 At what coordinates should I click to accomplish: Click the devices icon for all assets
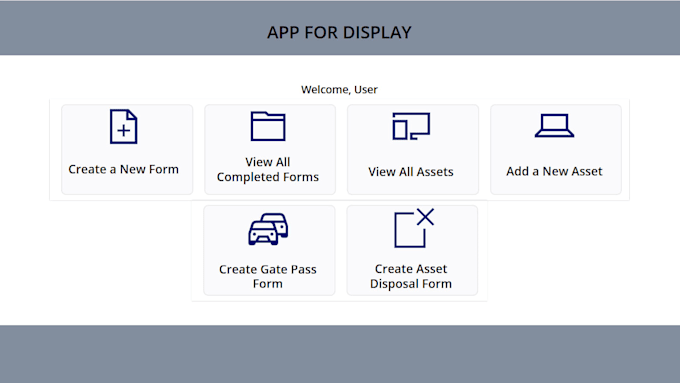coord(411,126)
